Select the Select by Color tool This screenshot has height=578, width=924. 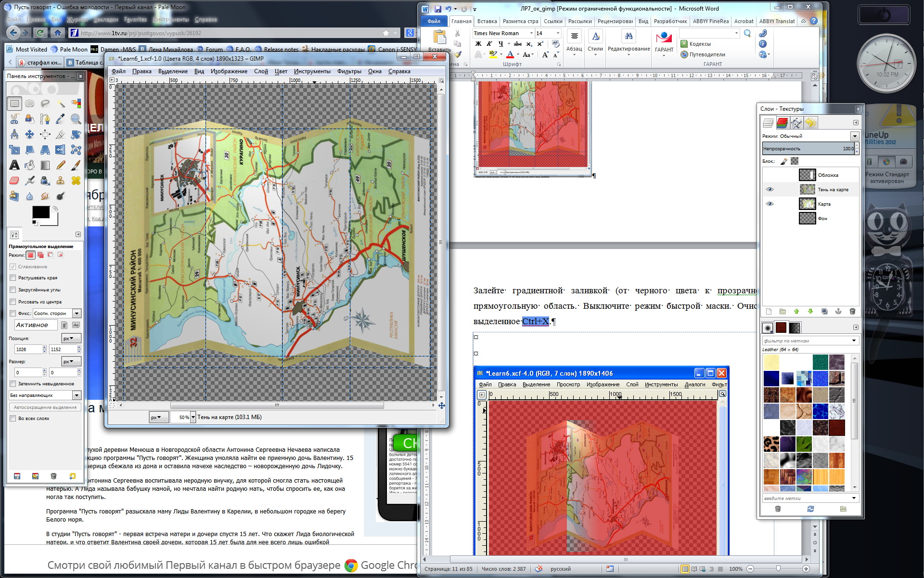(x=76, y=104)
